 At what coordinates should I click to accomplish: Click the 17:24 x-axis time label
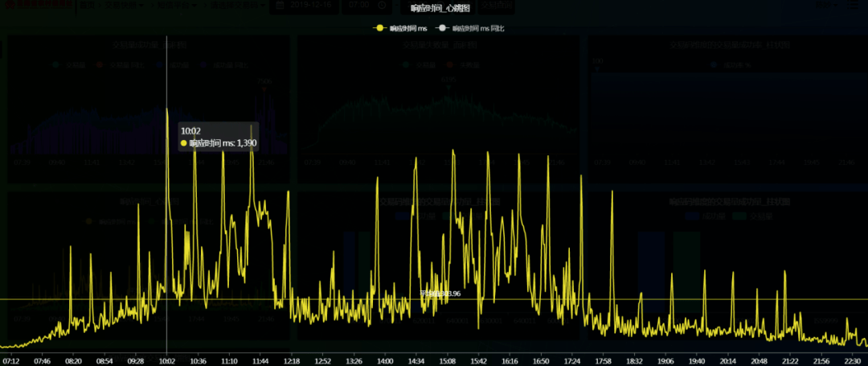pos(573,361)
